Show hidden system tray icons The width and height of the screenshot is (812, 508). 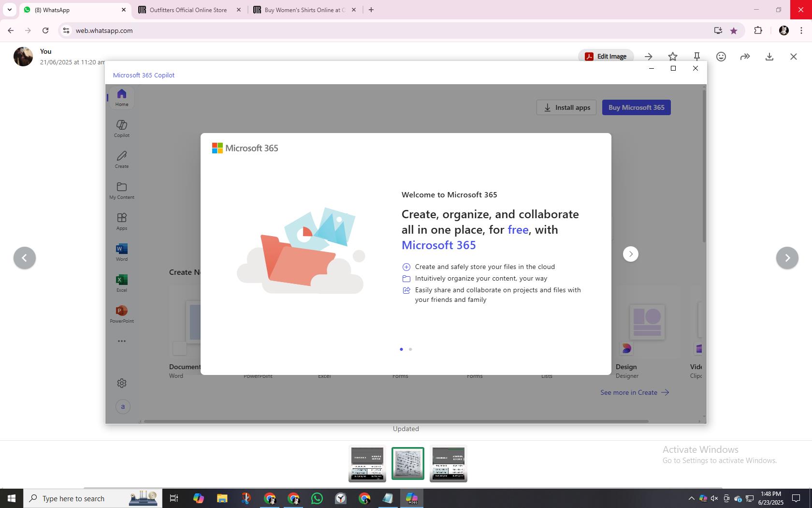pyautogui.click(x=691, y=498)
